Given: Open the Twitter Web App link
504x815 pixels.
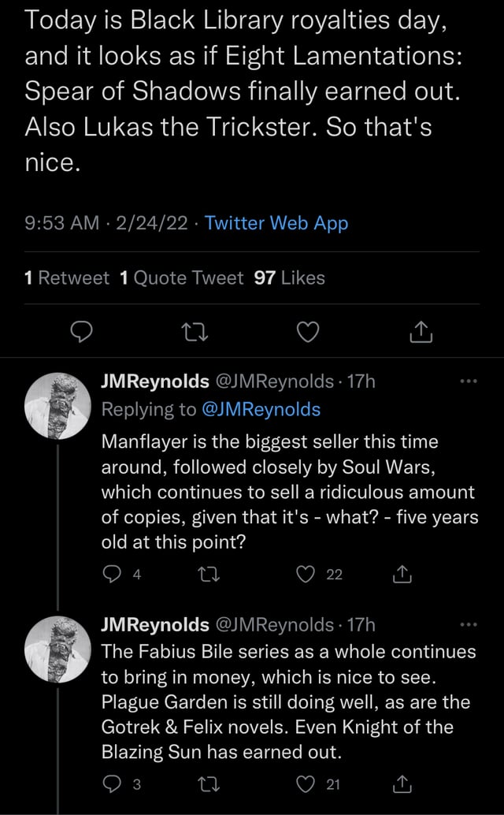Looking at the screenshot, I should (x=276, y=223).
